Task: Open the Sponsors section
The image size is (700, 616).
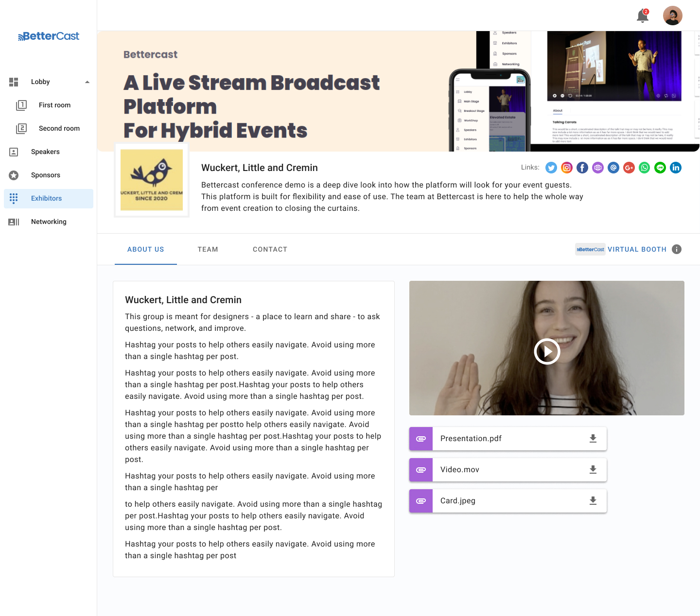Action: click(x=46, y=175)
